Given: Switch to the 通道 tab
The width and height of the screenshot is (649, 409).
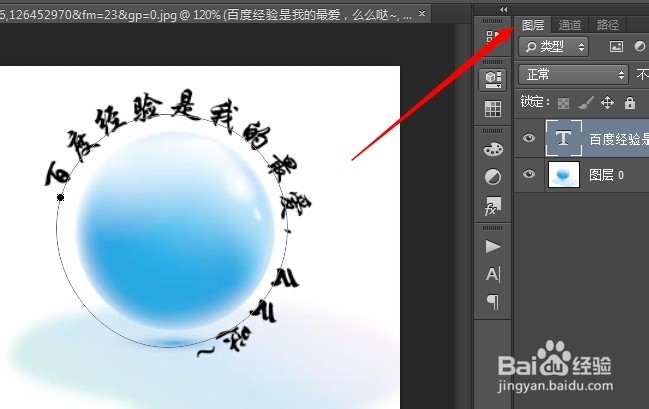Looking at the screenshot, I should click(x=570, y=25).
